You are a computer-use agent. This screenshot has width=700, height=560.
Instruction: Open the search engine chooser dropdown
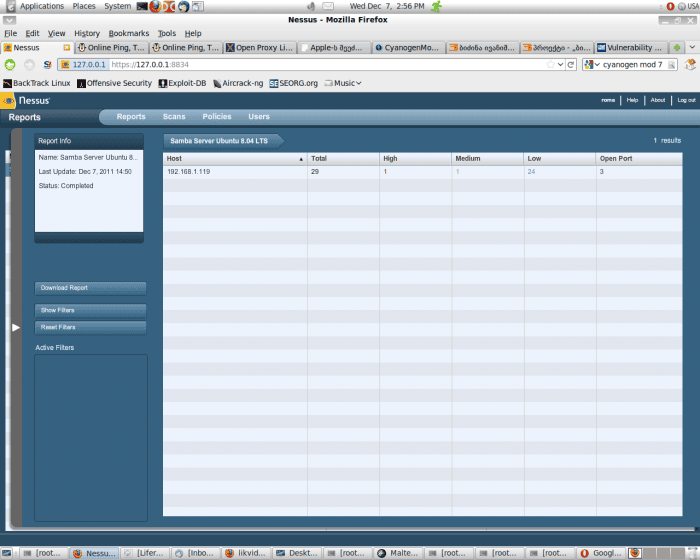592,65
